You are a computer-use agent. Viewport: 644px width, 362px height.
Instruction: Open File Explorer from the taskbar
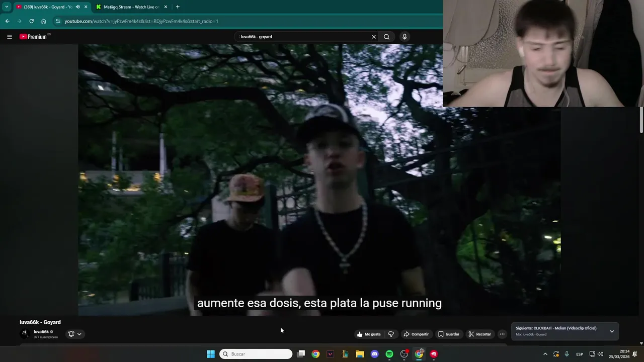click(360, 354)
